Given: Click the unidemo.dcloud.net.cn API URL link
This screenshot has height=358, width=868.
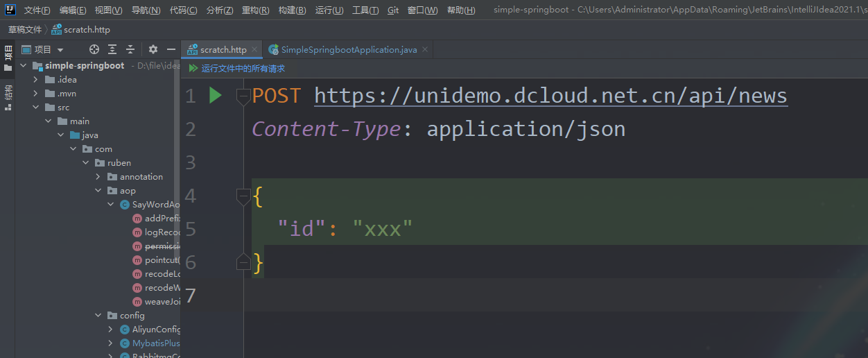Looking at the screenshot, I should pos(550,96).
